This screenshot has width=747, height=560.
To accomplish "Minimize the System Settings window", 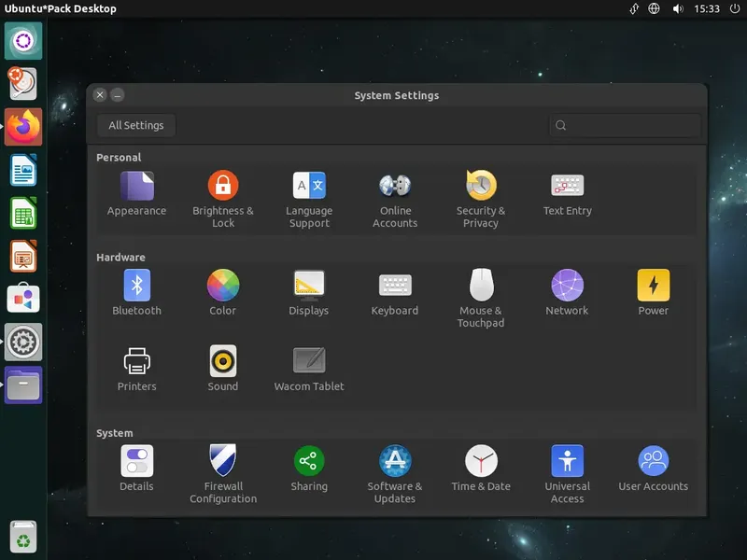I will click(118, 95).
